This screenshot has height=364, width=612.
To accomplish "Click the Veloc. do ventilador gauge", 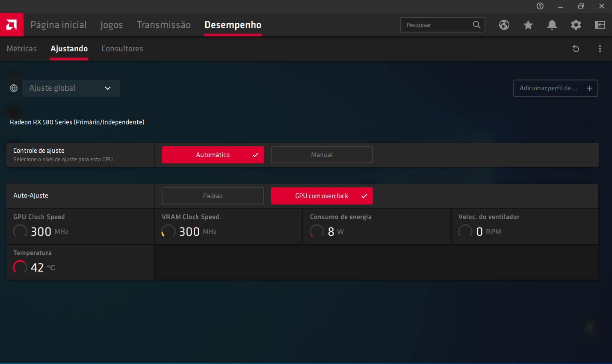I will (465, 231).
